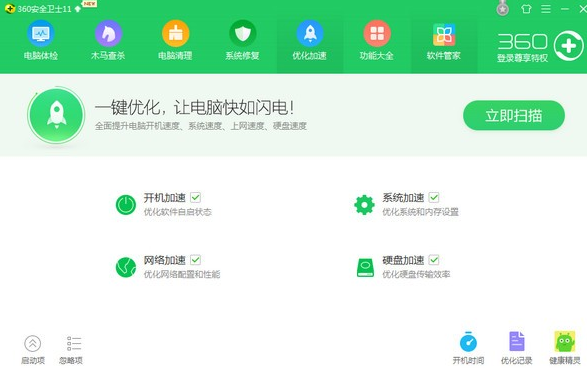
Task: Open 健康精灵 health sprite
Action: tap(565, 348)
